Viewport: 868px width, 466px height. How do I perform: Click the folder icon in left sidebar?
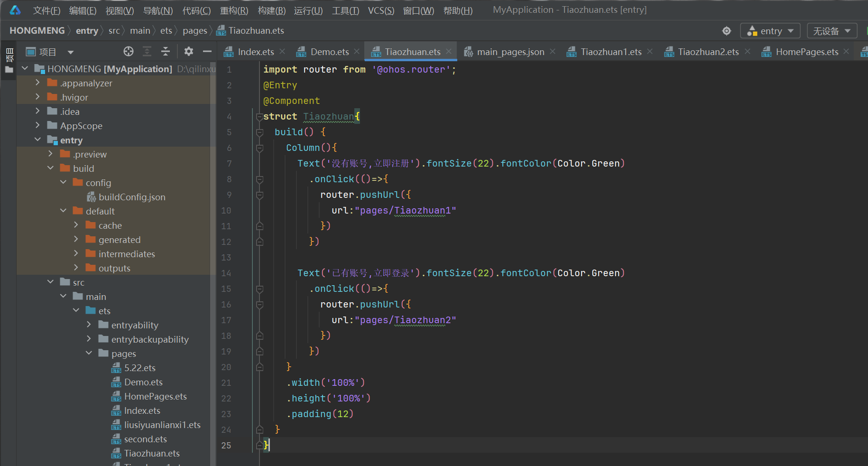coord(9,70)
